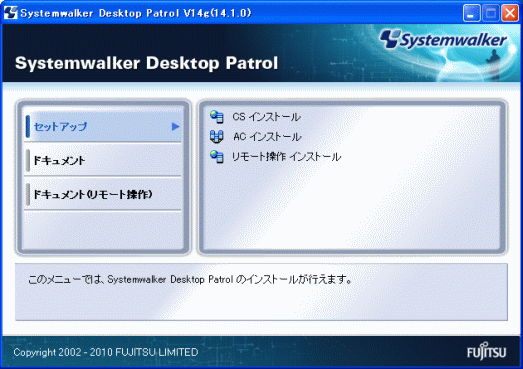Viewport: 523px width, 369px height.
Task: Launch リモート操作 インストール link
Action: 286,156
